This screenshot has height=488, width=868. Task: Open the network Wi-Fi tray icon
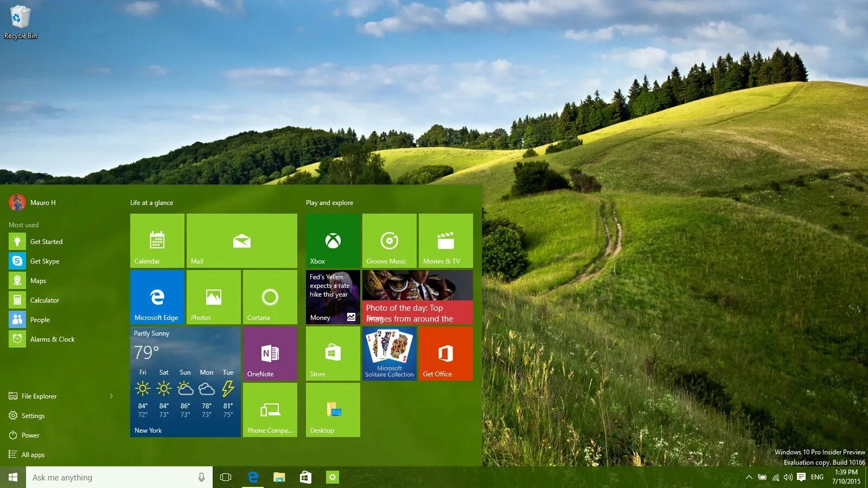pos(776,477)
